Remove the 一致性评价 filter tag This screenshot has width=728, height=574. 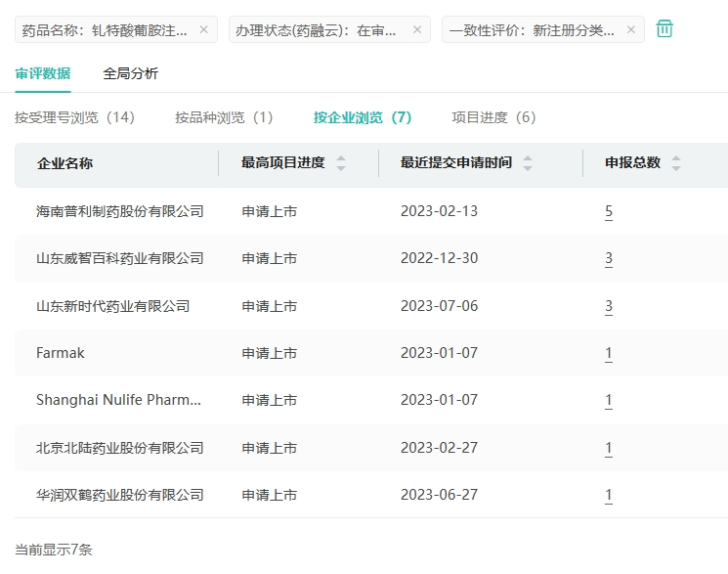pos(630,29)
